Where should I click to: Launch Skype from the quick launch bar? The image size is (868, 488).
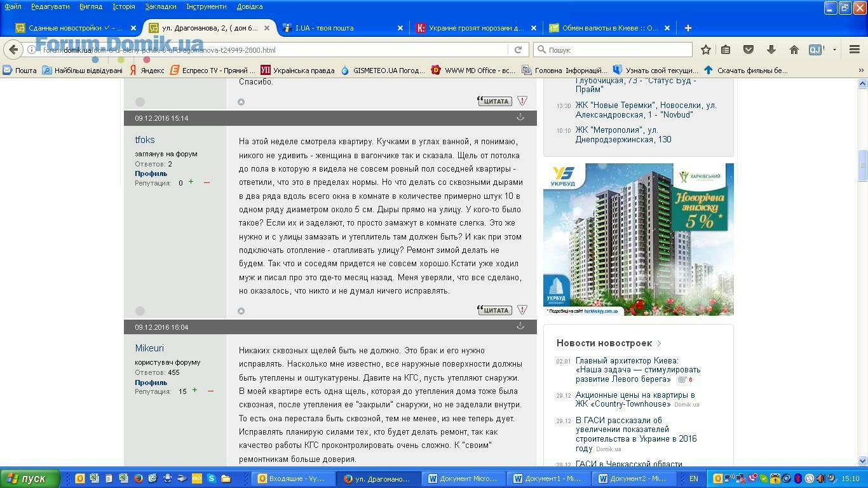point(211,478)
